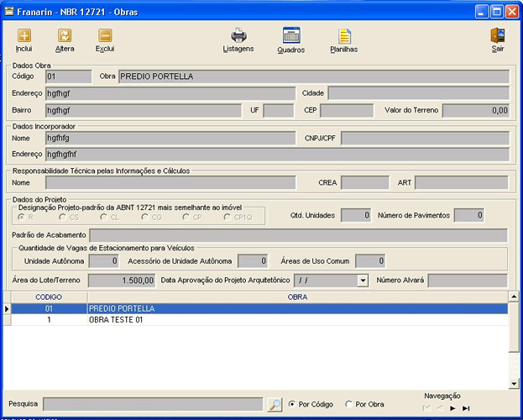
Task: Click the Altera edit-record icon
Action: (x=65, y=35)
